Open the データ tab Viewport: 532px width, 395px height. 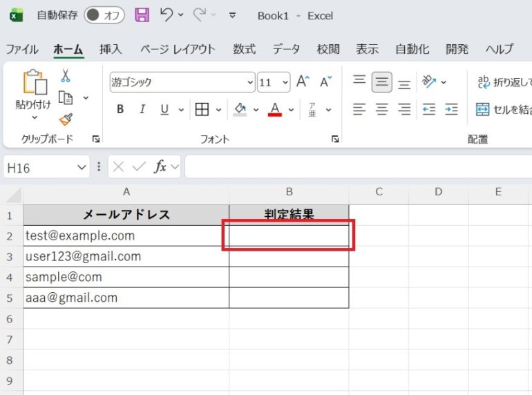tap(286, 49)
